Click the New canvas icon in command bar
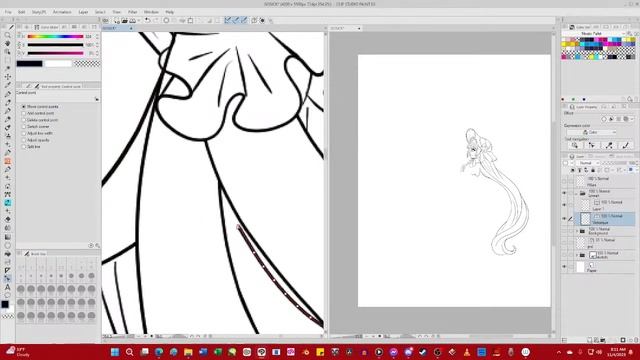The image size is (640, 360). point(117,20)
